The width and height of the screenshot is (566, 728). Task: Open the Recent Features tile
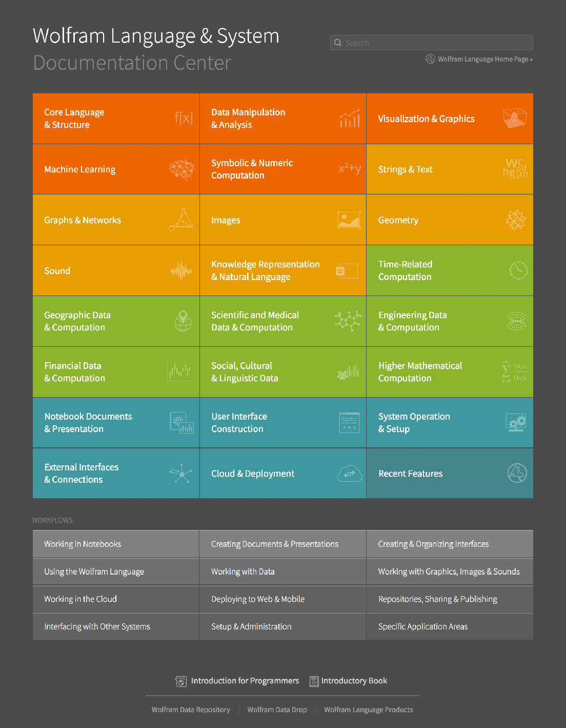coord(450,474)
